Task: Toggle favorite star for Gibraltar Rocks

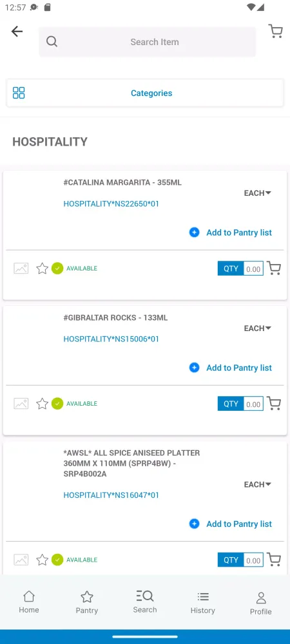Action: click(43, 403)
